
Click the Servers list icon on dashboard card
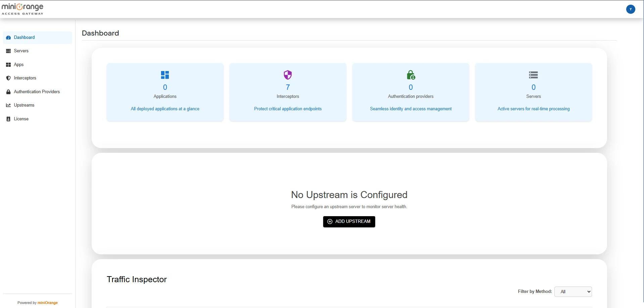[533, 75]
